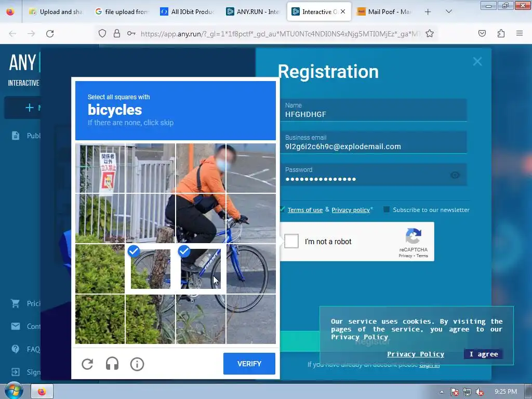Open the Windows Start menu
This screenshot has width=532, height=399.
(14, 391)
